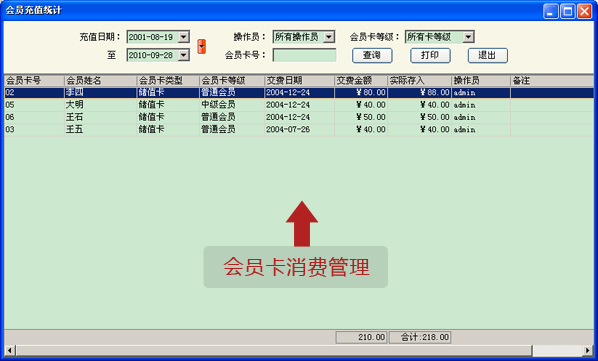Select the row for member 王石

click(x=299, y=117)
